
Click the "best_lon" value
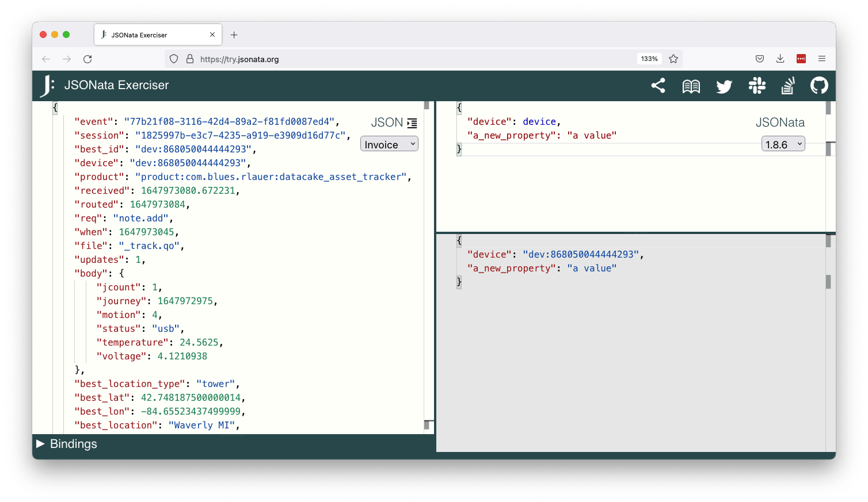(191, 411)
